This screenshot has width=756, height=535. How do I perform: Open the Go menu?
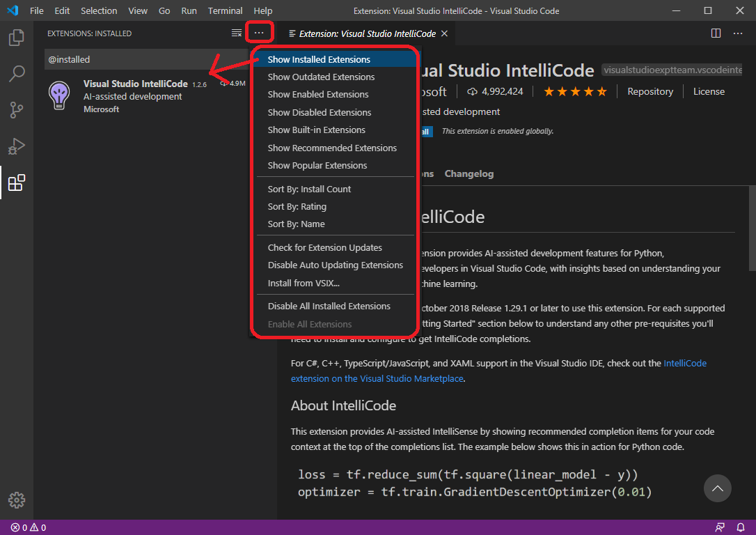(x=164, y=10)
